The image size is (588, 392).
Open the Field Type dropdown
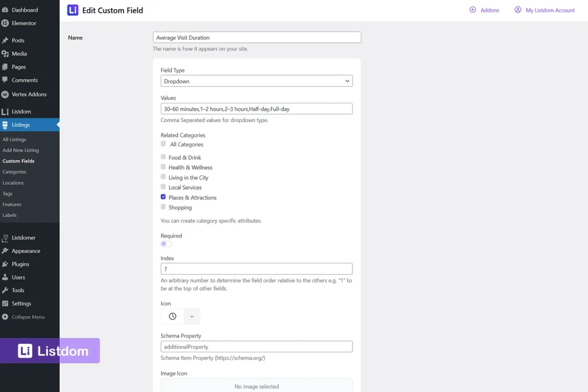(x=256, y=81)
